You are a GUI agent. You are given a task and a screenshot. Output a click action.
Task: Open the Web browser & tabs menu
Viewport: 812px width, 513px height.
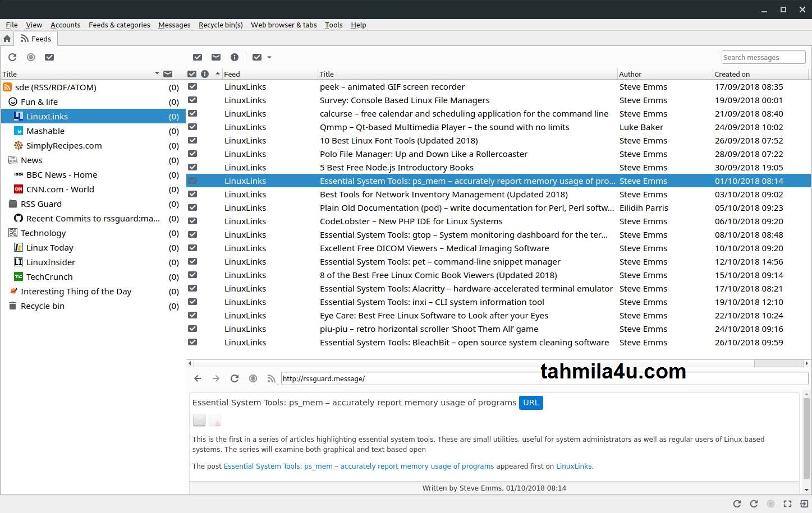(x=284, y=25)
